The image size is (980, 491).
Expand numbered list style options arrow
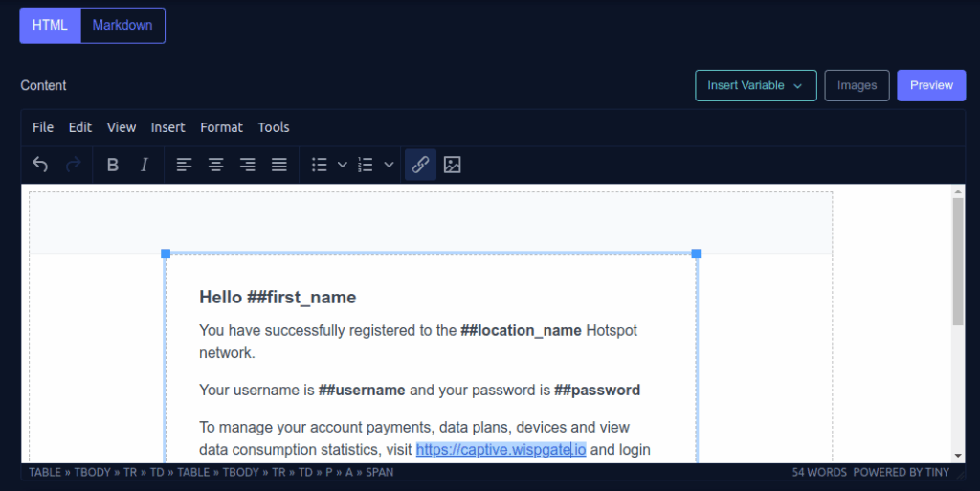[389, 165]
